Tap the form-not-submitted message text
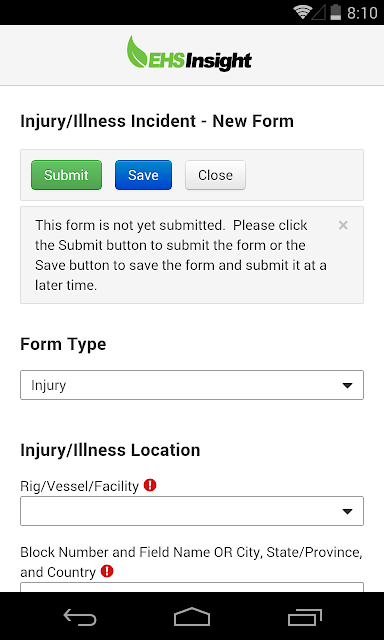 pyautogui.click(x=181, y=255)
